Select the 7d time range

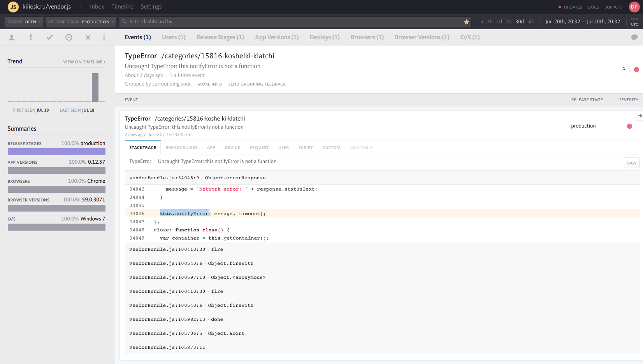[508, 22]
